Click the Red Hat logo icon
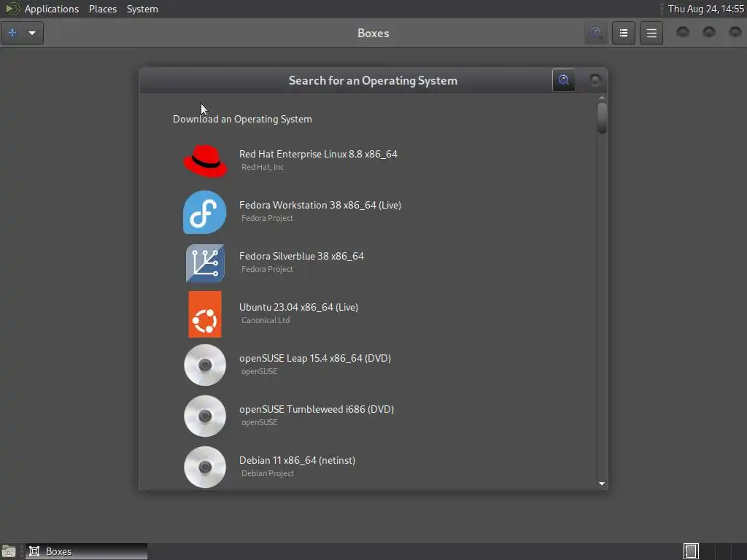747x560 pixels. [x=205, y=161]
